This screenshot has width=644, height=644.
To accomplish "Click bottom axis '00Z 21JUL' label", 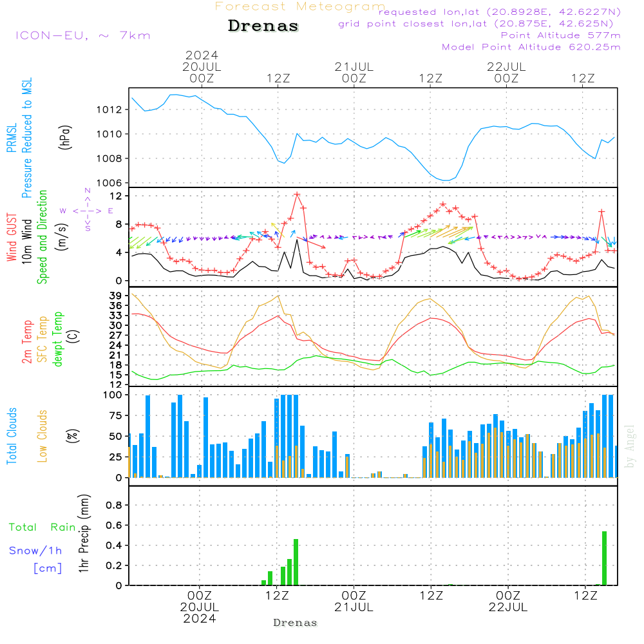I will (354, 601).
